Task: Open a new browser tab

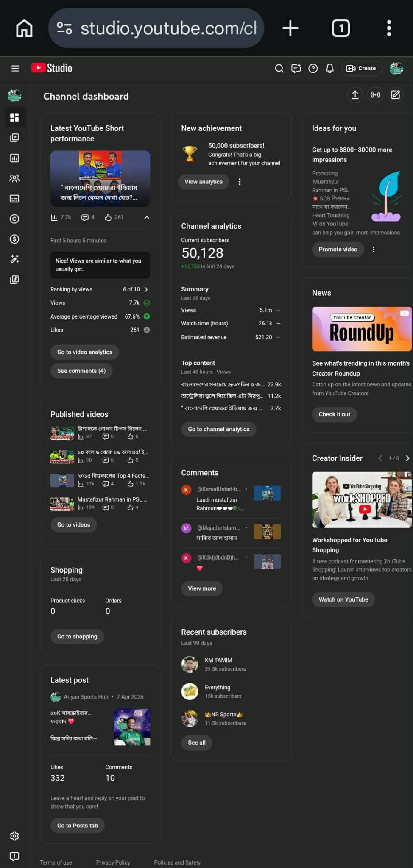Action: [x=290, y=28]
